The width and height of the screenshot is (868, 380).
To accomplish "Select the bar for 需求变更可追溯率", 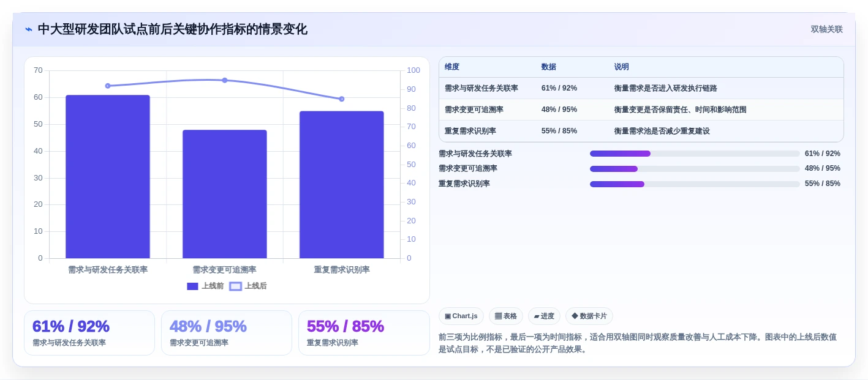I will pos(225,194).
